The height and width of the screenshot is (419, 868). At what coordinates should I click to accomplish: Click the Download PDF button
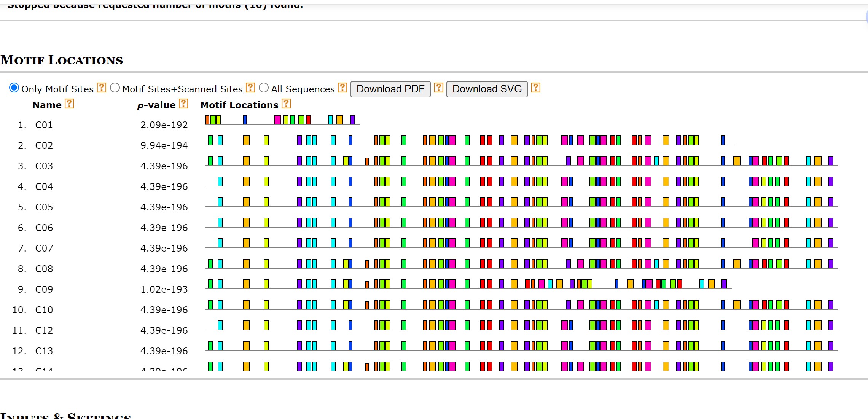[x=390, y=89]
